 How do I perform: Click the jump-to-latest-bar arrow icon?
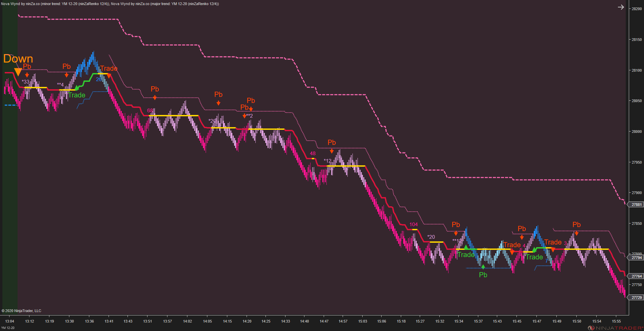(x=621, y=7)
